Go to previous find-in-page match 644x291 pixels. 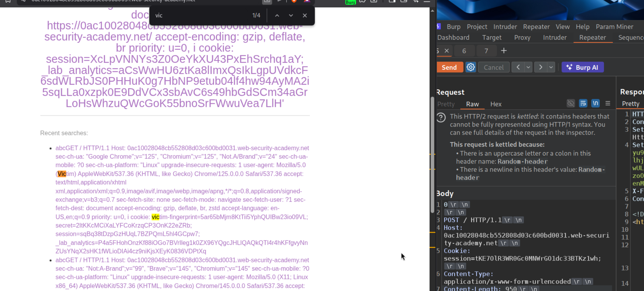point(277,15)
